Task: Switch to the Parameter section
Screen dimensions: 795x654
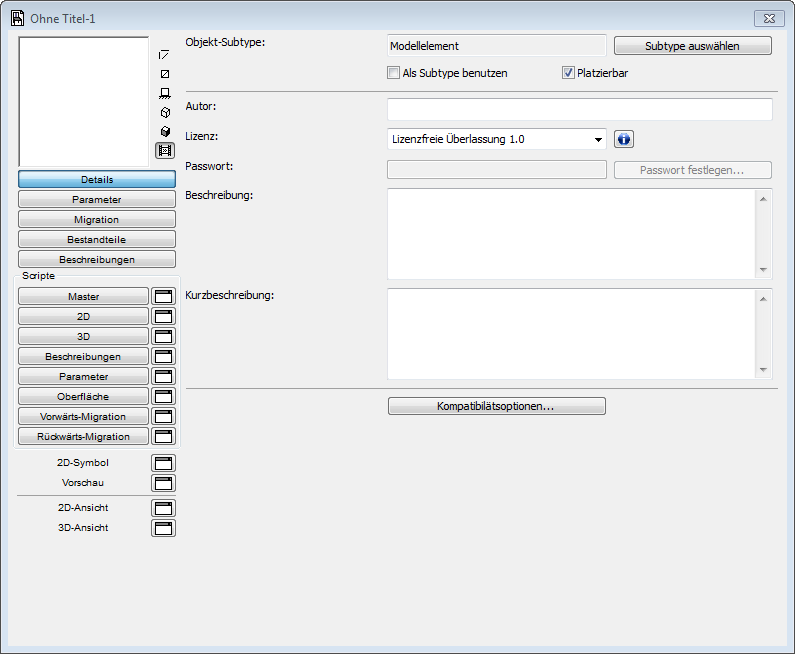Action: 97,199
